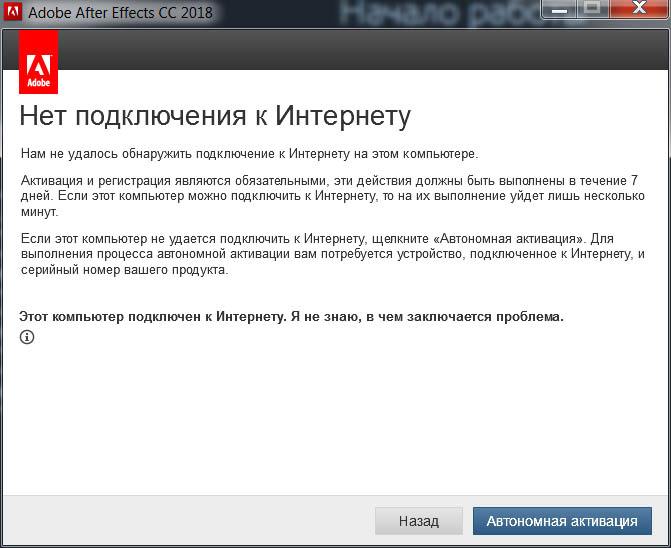
Task: Click the Adobe After Effects CC 2018 title
Action: point(120,12)
